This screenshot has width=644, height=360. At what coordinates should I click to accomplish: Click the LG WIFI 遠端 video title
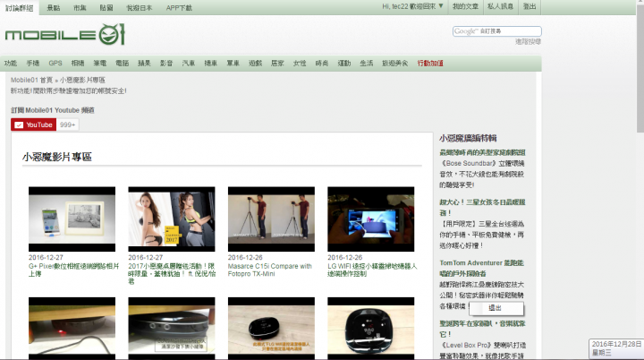point(372,270)
